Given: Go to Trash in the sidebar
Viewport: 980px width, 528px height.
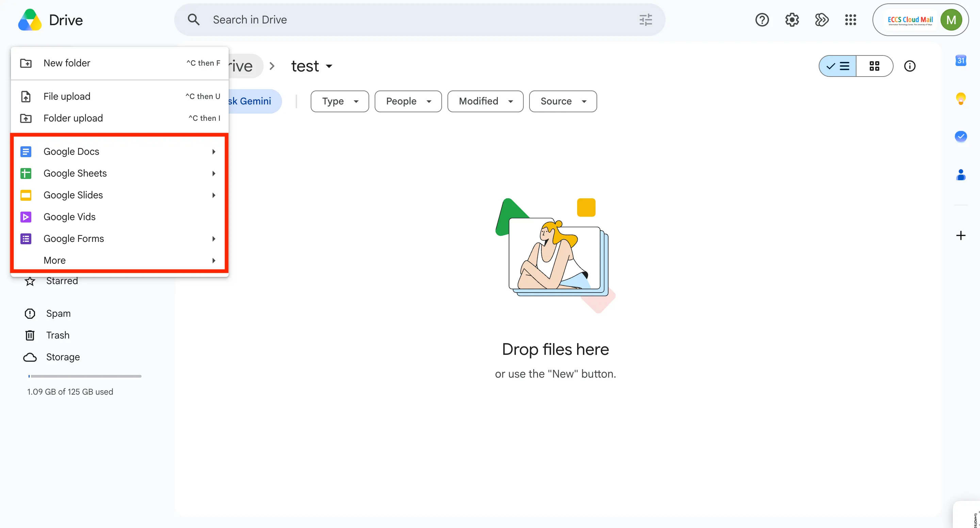Looking at the screenshot, I should pos(58,335).
